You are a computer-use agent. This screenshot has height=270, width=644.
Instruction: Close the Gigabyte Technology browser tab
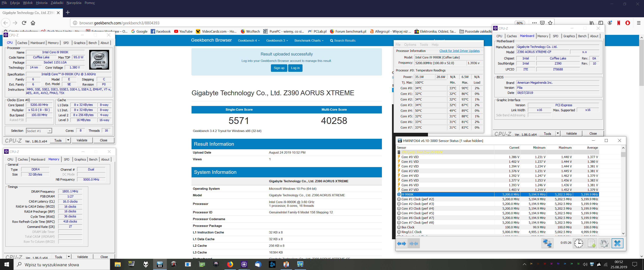pos(58,13)
